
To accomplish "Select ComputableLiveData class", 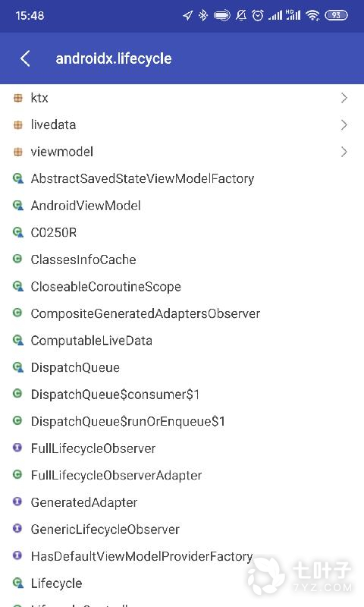I will [182, 341].
